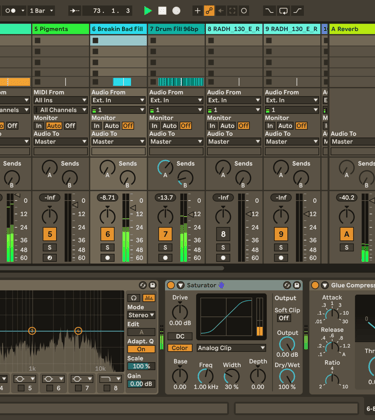The height and width of the screenshot is (420, 375).
Task: Click first clip slot stop button on track 7
Action: pyautogui.click(x=153, y=40)
